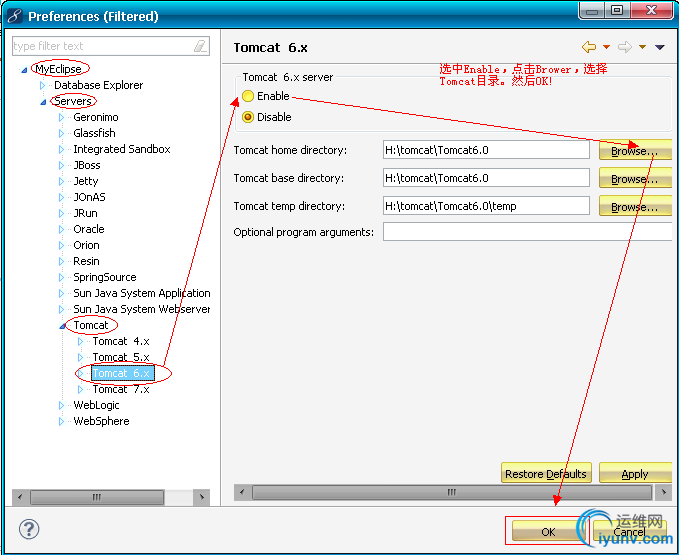679x555 pixels.
Task: Clear the filter text with eraser icon
Action: tap(200, 46)
